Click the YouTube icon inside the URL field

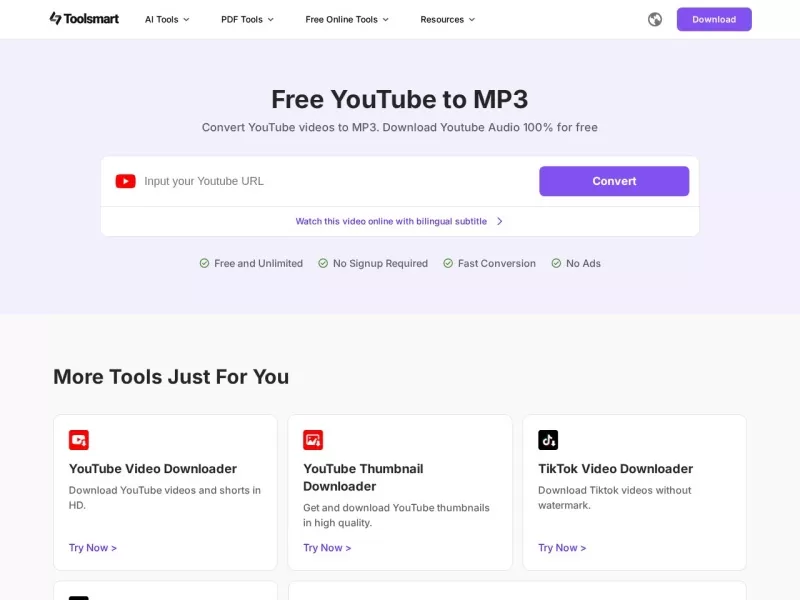[x=125, y=181]
